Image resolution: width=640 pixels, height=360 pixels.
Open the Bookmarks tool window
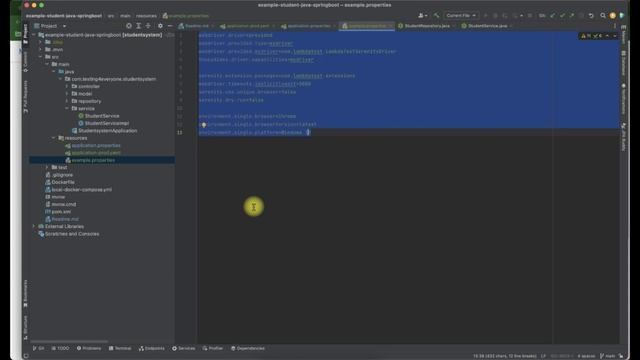coord(26,293)
